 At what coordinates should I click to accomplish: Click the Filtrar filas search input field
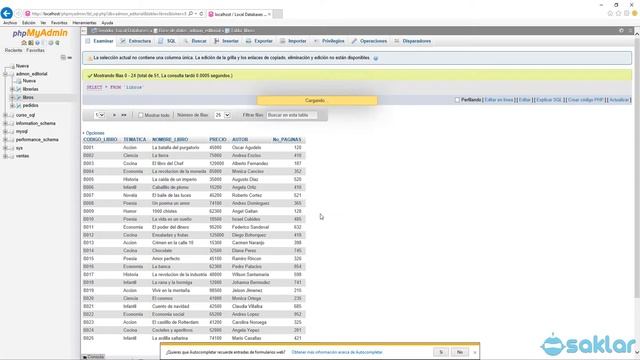[291, 115]
